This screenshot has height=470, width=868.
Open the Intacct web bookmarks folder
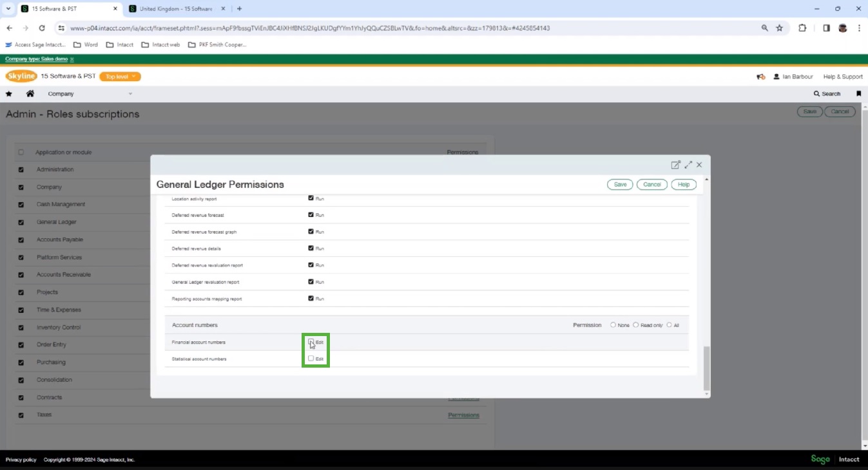(x=160, y=44)
